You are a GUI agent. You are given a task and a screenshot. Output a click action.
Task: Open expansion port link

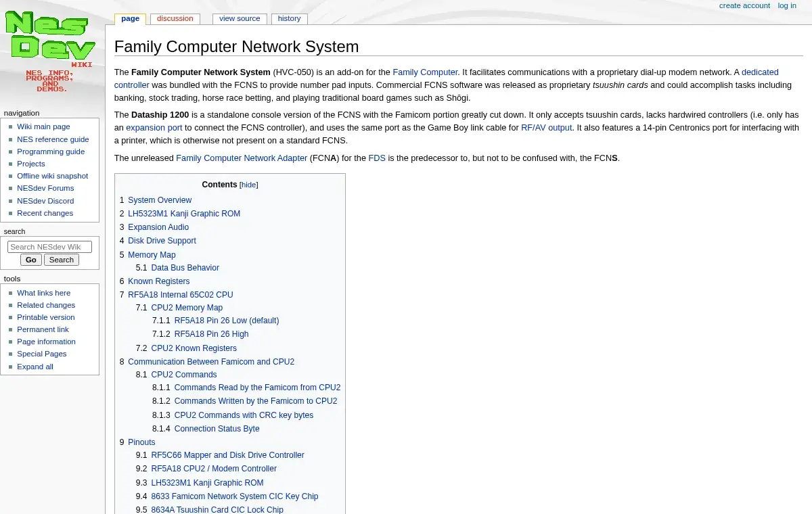pyautogui.click(x=154, y=127)
